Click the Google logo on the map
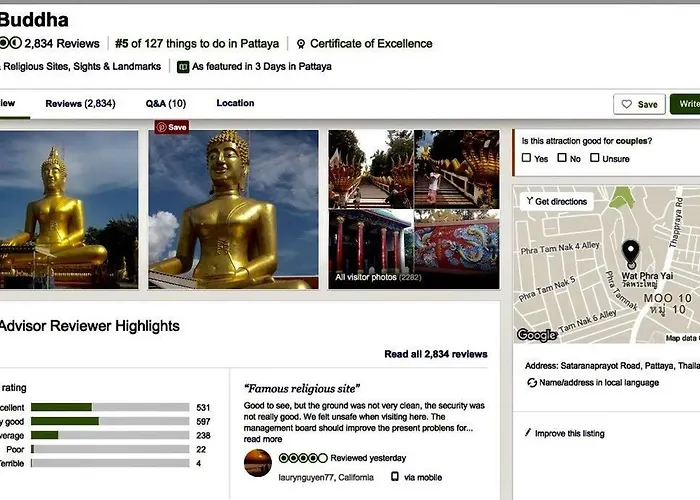 pyautogui.click(x=537, y=335)
